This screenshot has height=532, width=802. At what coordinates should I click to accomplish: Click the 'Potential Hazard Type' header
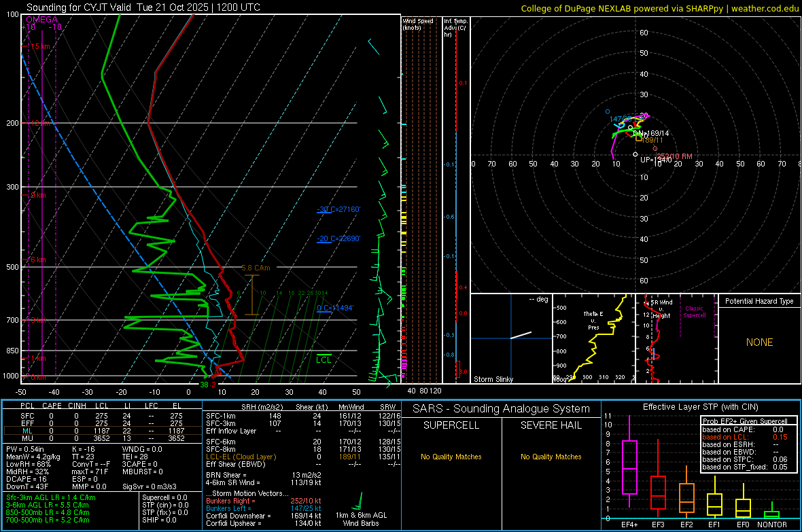759,301
